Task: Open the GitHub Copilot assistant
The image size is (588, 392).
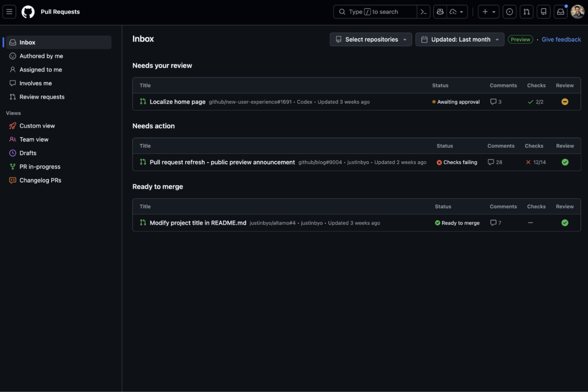Action: [x=440, y=12]
